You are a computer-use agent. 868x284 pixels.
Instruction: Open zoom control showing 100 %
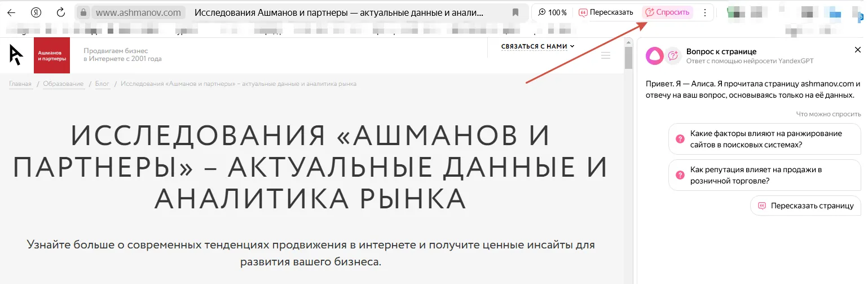click(x=552, y=12)
